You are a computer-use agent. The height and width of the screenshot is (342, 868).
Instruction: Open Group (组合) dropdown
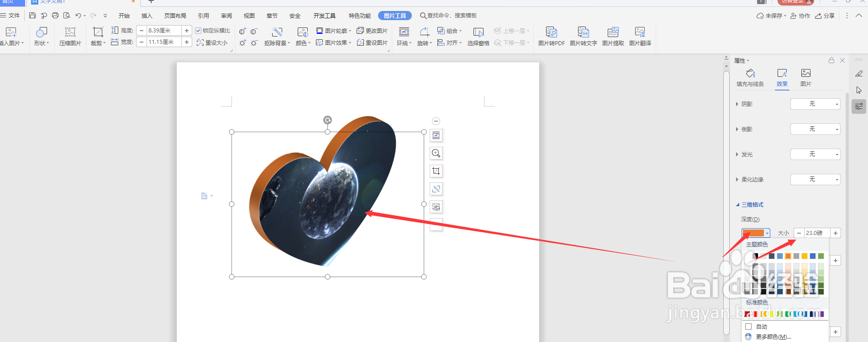tap(449, 31)
